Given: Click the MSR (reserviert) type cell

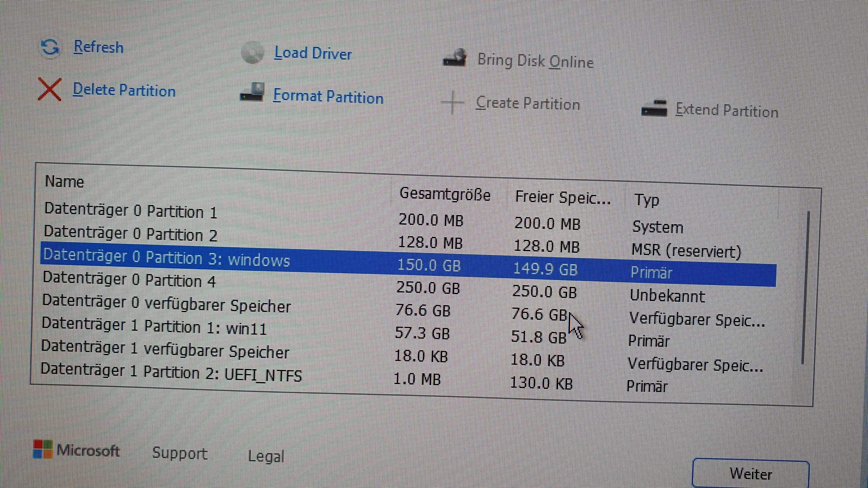Looking at the screenshot, I should (x=686, y=250).
